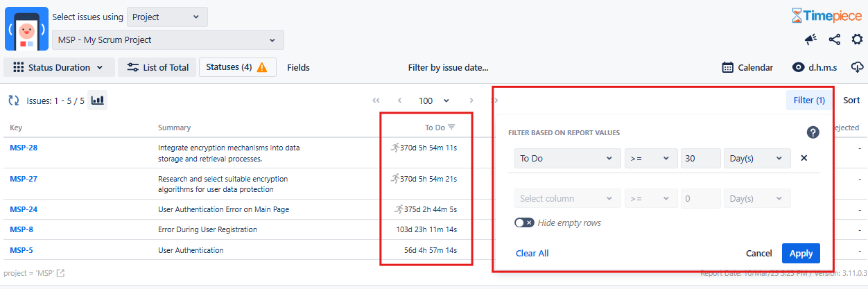868x289 pixels.
Task: Click the Apply filter button
Action: [801, 253]
